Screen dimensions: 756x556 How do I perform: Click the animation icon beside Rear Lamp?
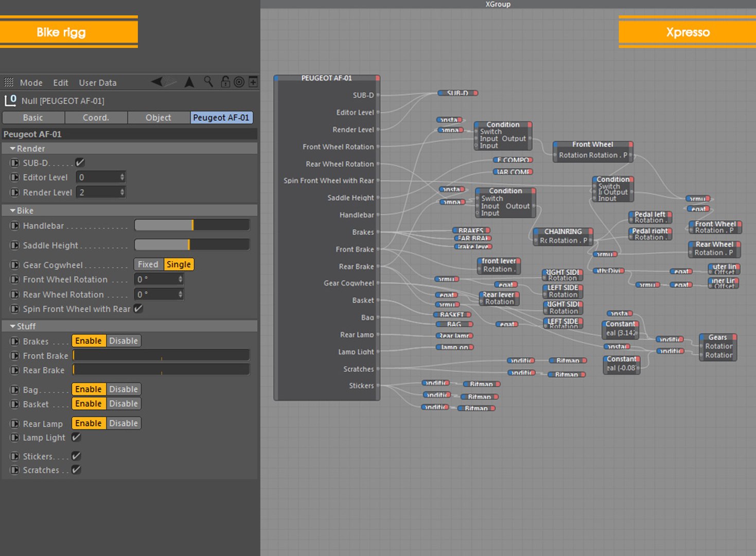(14, 424)
